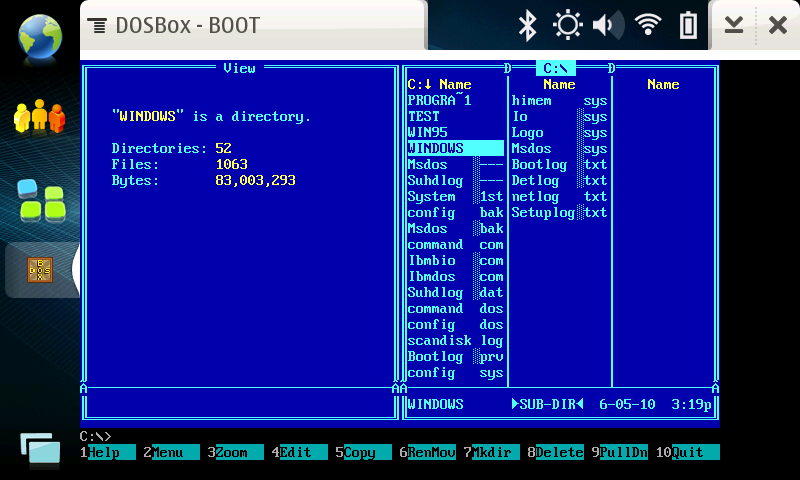The width and height of the screenshot is (800, 480).
Task: Select the netlog txt file
Action: (559, 196)
